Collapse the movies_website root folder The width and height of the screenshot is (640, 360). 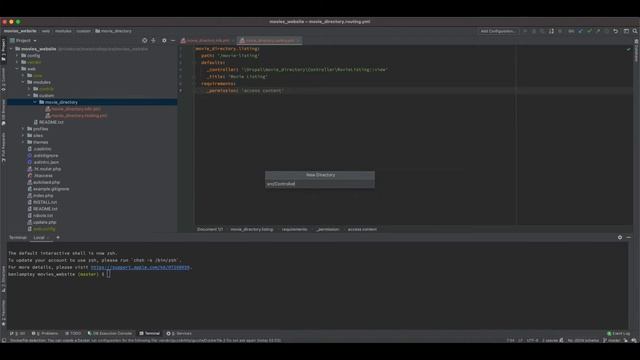pos(11,49)
